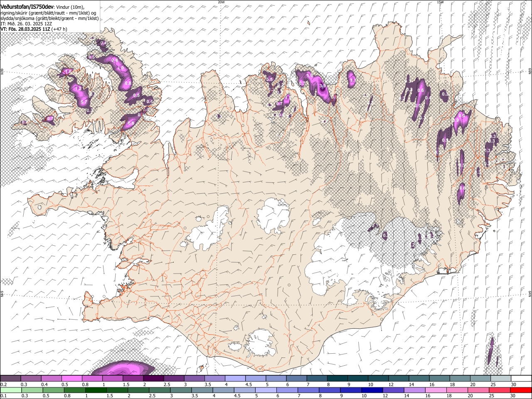Click the 20W longitude label at top
This screenshot has height=399, width=532.
pyautogui.click(x=221, y=2)
